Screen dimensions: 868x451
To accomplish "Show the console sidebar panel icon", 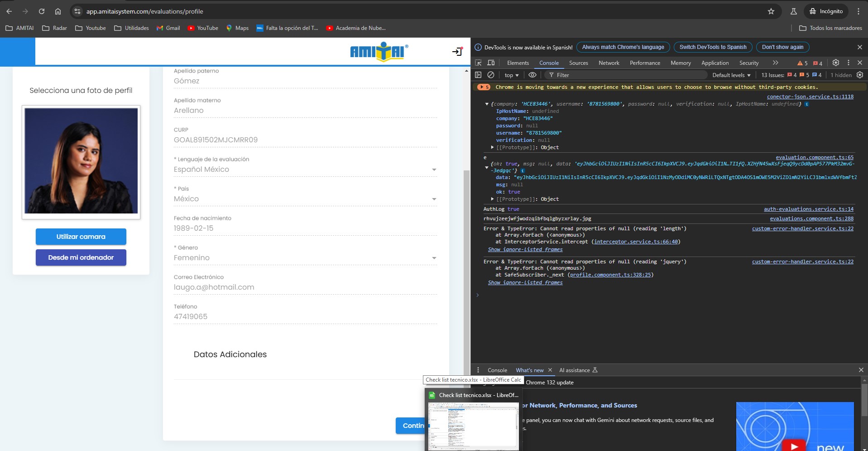I will [479, 75].
